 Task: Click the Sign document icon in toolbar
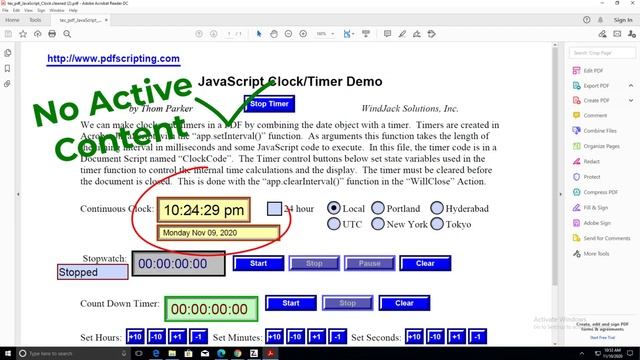(x=417, y=34)
